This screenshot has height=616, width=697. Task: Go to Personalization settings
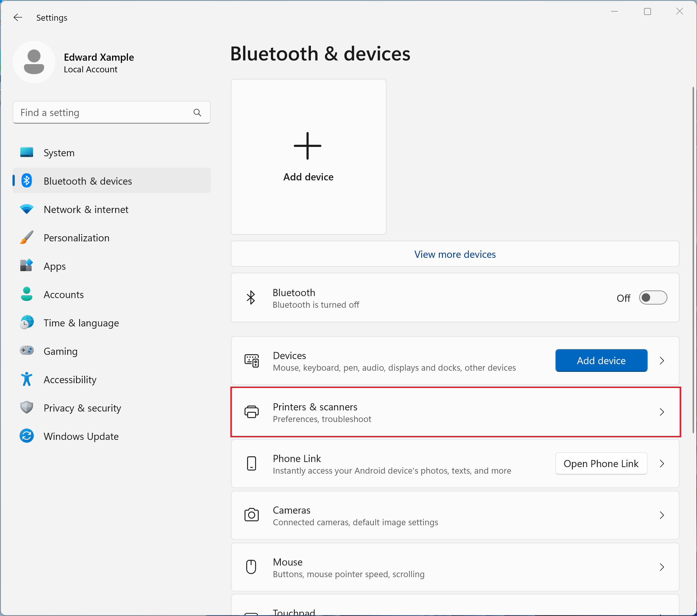pos(111,238)
